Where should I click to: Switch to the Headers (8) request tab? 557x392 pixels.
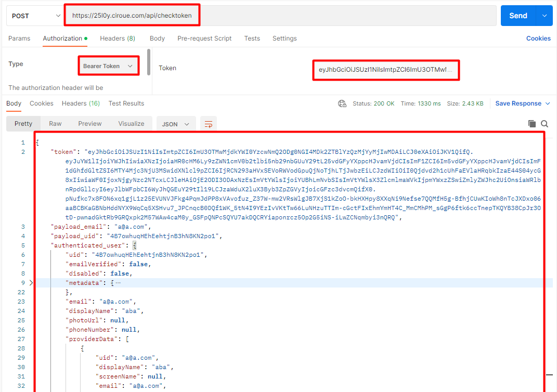[x=118, y=38]
